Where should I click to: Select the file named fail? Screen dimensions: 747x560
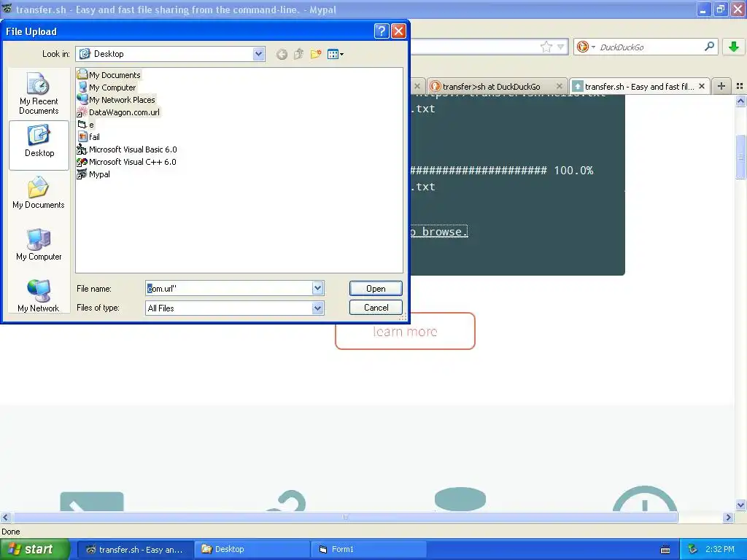(88, 136)
